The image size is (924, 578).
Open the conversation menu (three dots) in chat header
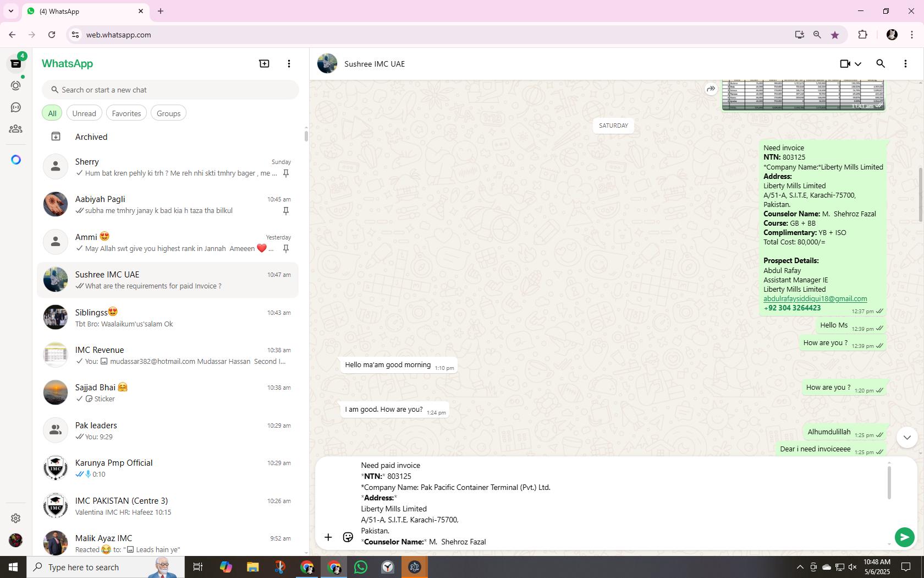[905, 64]
